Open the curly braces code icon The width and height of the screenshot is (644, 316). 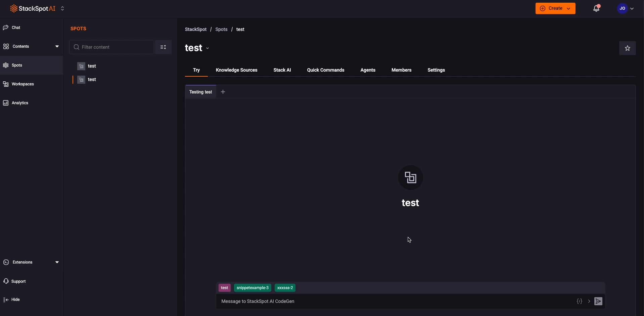(x=579, y=301)
